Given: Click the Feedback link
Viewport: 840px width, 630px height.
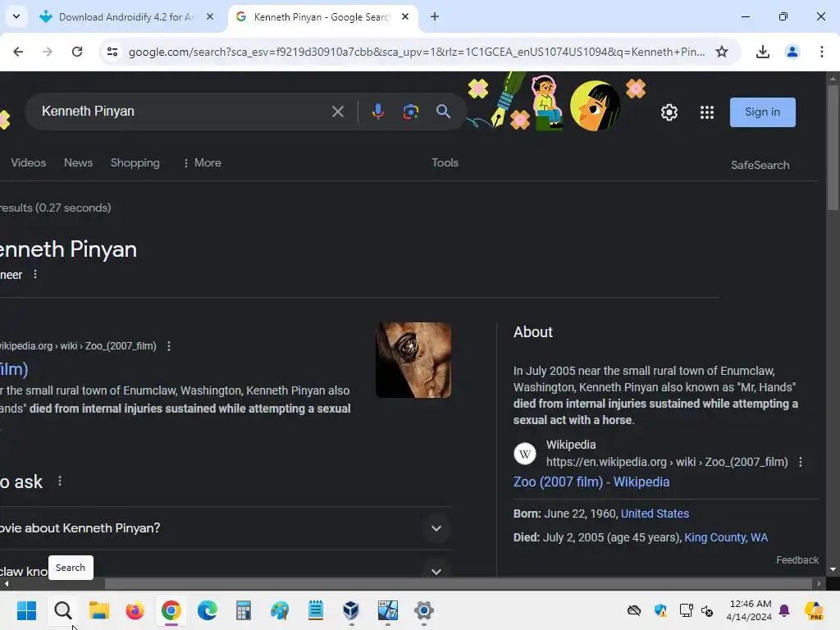Looking at the screenshot, I should click(797, 559).
